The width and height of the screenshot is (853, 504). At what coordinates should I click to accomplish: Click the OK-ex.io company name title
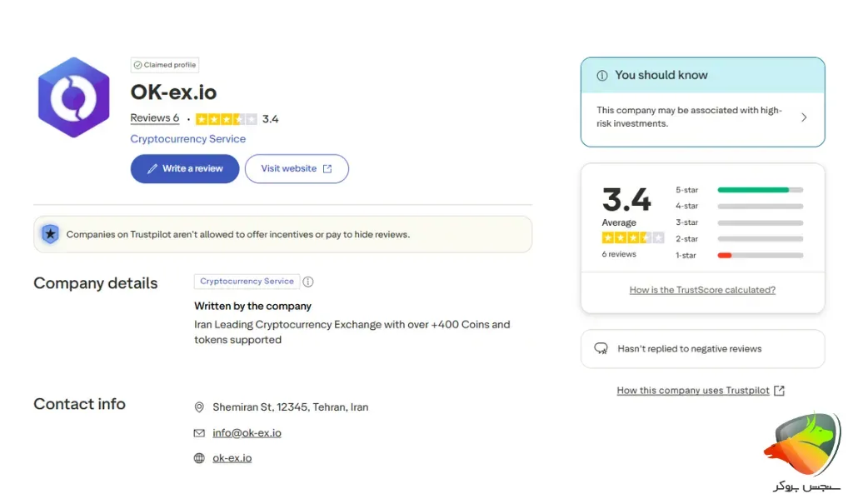[x=173, y=92]
